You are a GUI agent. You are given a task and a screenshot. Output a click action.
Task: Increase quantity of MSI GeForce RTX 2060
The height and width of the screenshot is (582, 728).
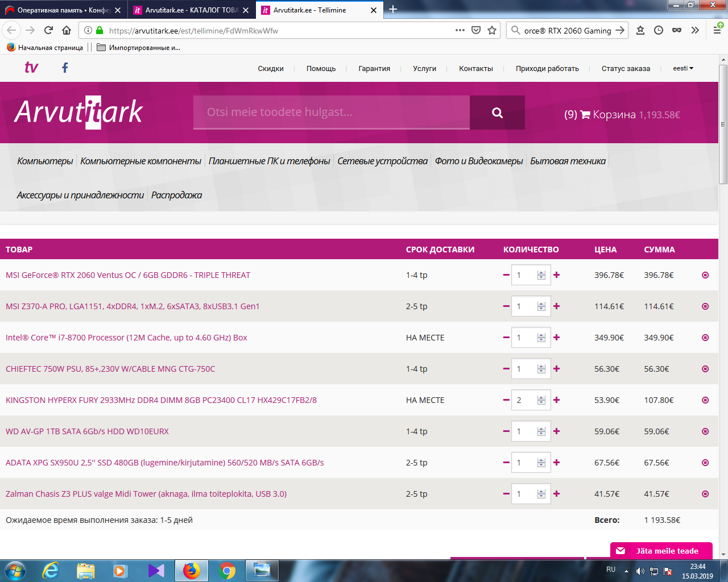[556, 275]
